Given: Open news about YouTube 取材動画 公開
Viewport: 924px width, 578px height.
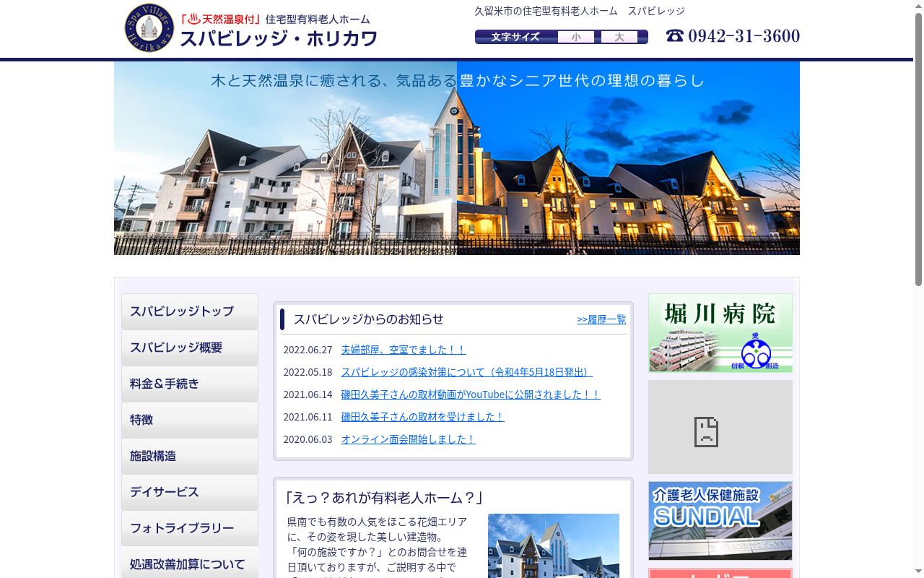Looking at the screenshot, I should pos(471,394).
